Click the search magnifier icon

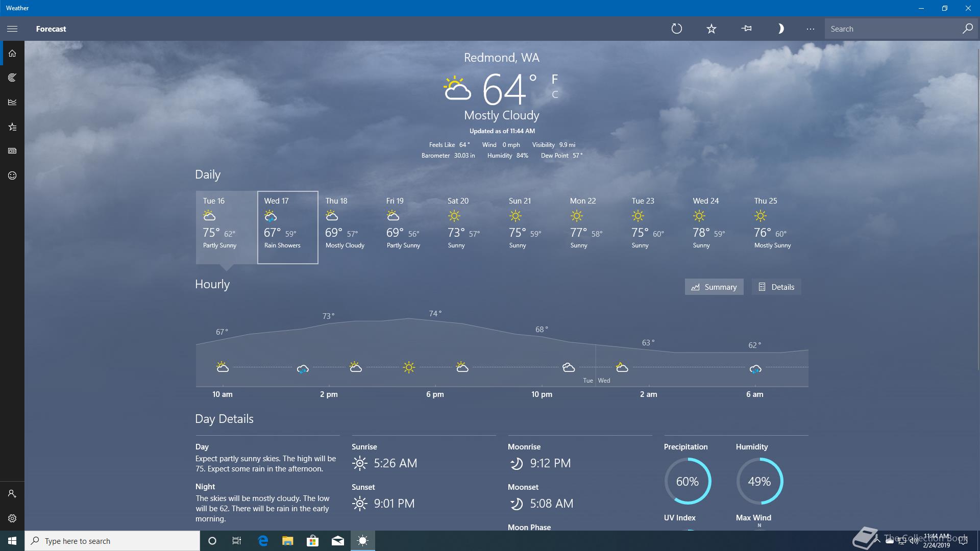click(967, 29)
